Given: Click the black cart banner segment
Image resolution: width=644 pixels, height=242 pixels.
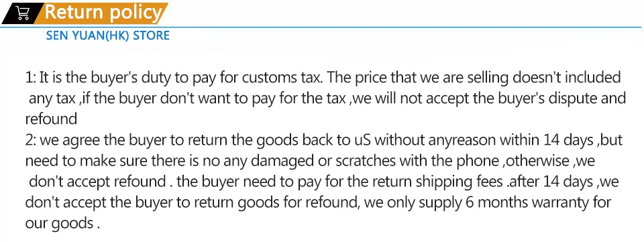Looking at the screenshot, I should pos(21,13).
